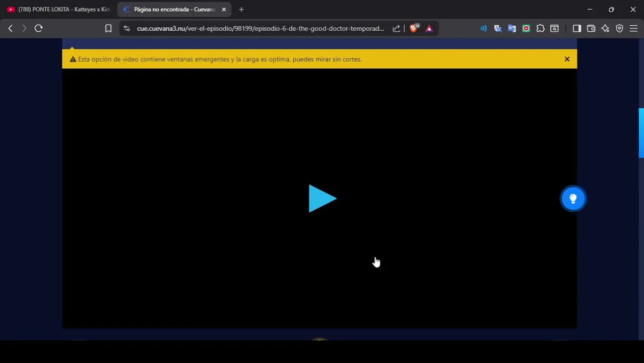644x363 pixels.
Task: Click the blue sound waves extension icon
Action: (x=484, y=29)
